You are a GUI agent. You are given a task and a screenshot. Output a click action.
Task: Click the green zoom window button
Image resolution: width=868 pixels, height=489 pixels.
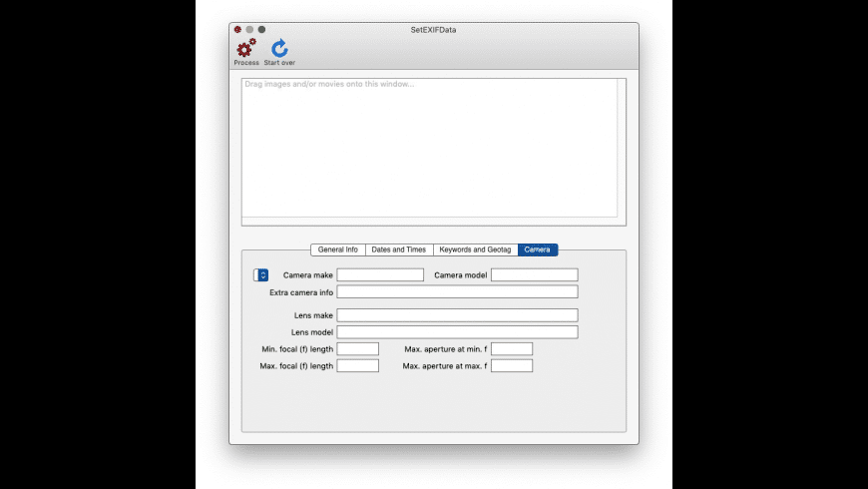coord(261,29)
